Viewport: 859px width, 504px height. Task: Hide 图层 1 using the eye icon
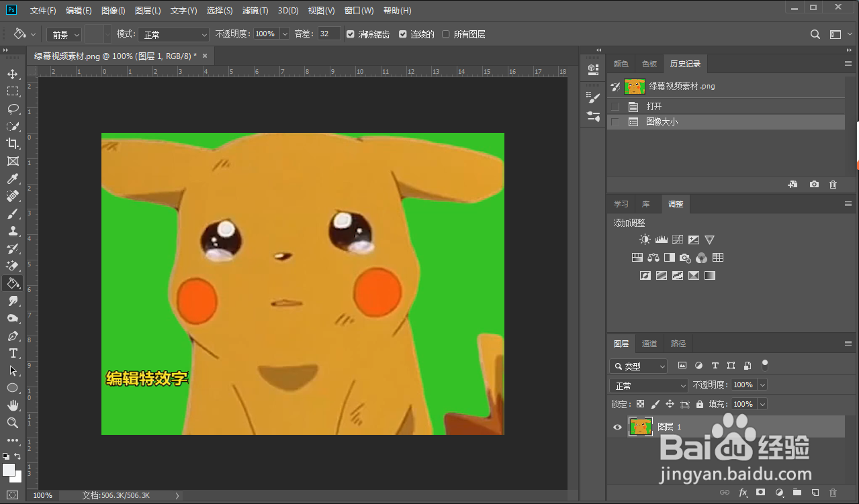point(617,427)
